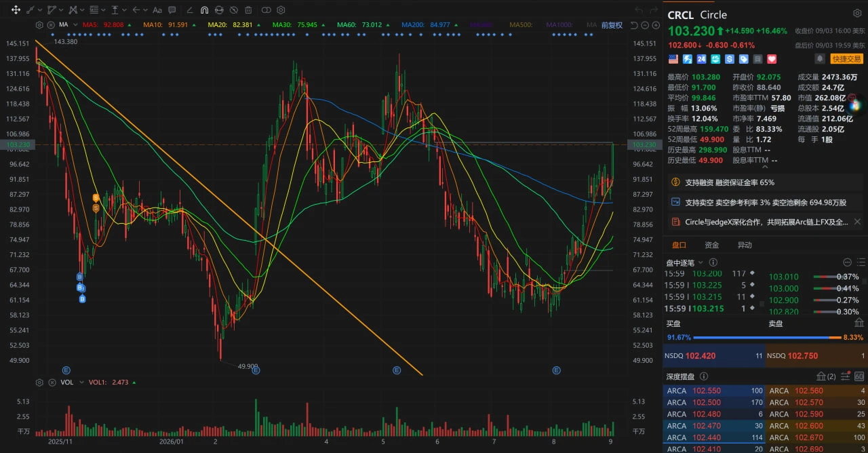Open the Circle与edgeX news headline
Image resolution: width=868 pixels, height=453 pixels.
tap(766, 222)
